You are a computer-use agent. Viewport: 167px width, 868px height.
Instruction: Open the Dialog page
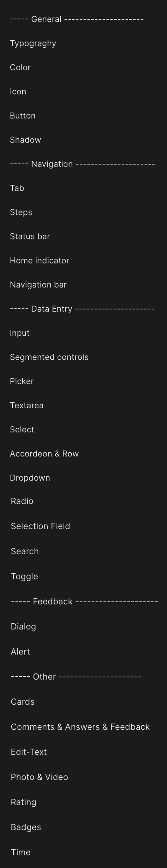[x=23, y=626]
